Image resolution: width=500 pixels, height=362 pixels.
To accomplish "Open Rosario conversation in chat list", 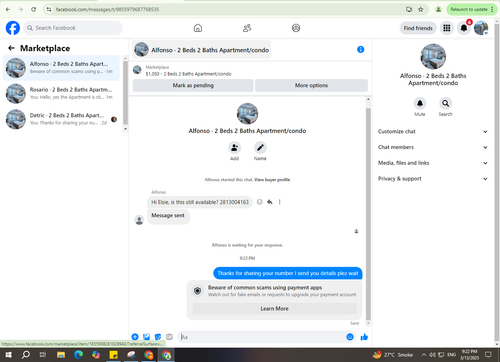I will click(61, 93).
